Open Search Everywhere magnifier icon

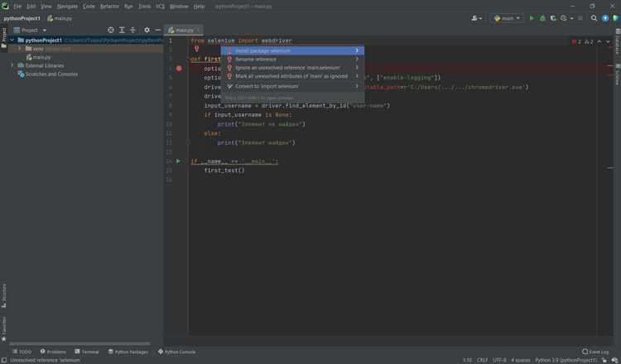click(594, 18)
